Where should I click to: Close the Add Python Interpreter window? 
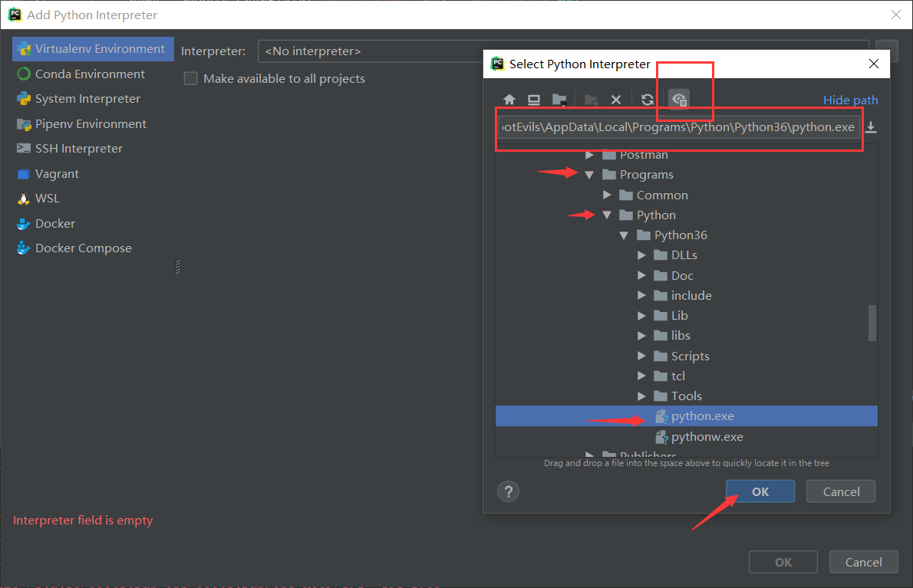pos(896,15)
